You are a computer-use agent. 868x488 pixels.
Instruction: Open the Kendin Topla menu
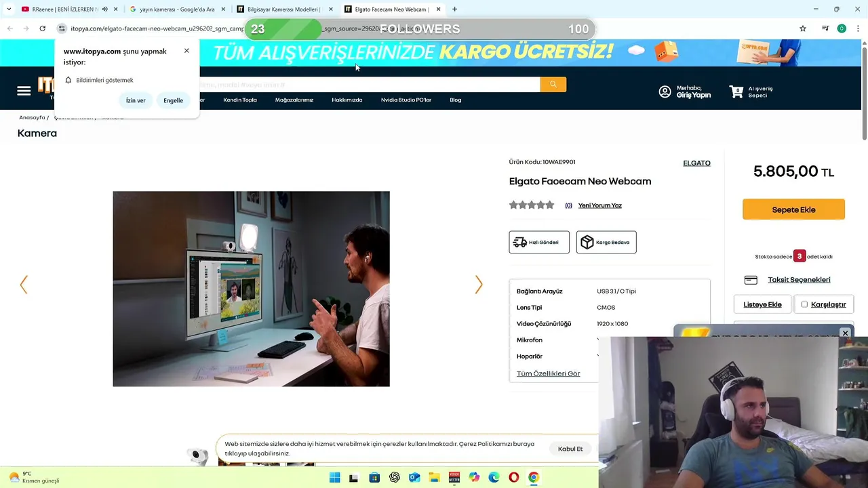[x=240, y=100]
